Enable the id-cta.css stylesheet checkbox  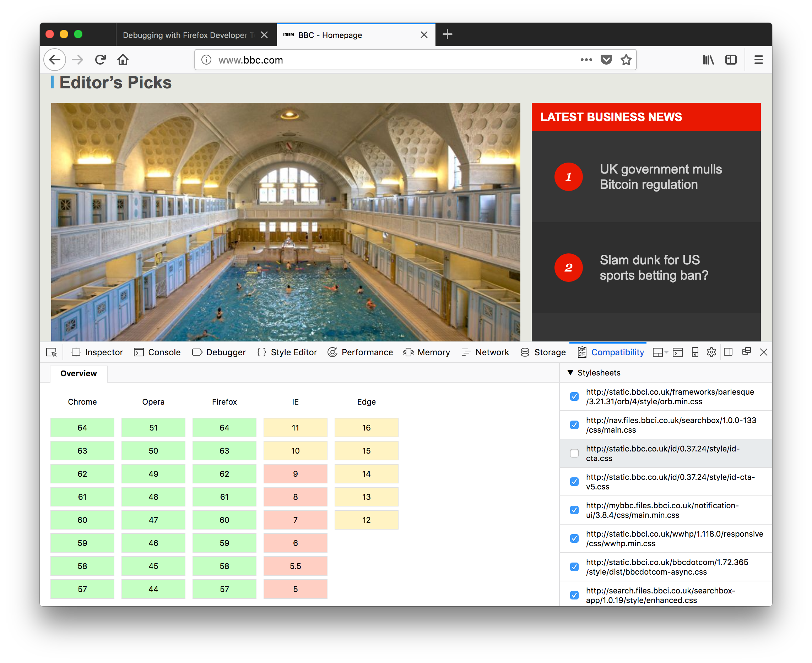pyautogui.click(x=574, y=453)
